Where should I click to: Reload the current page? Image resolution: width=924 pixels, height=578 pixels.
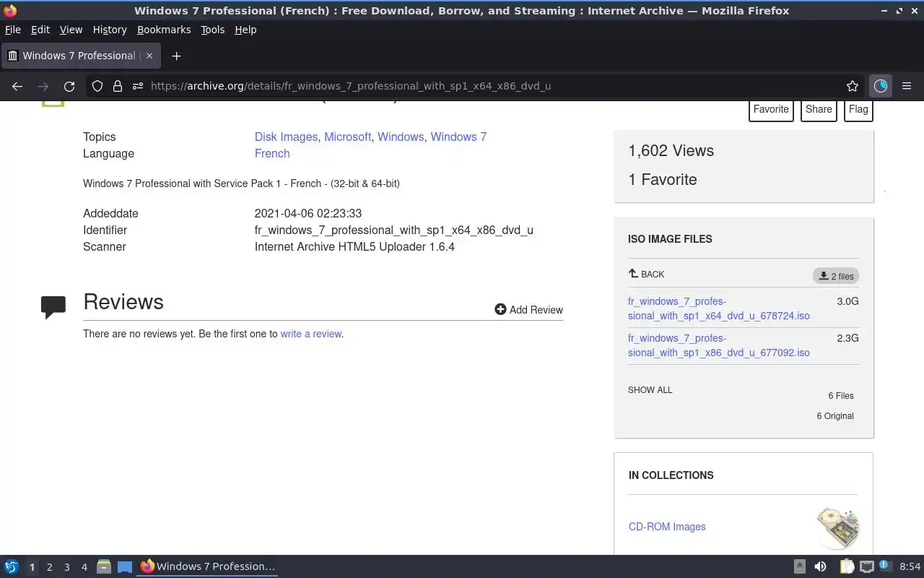pos(69,86)
